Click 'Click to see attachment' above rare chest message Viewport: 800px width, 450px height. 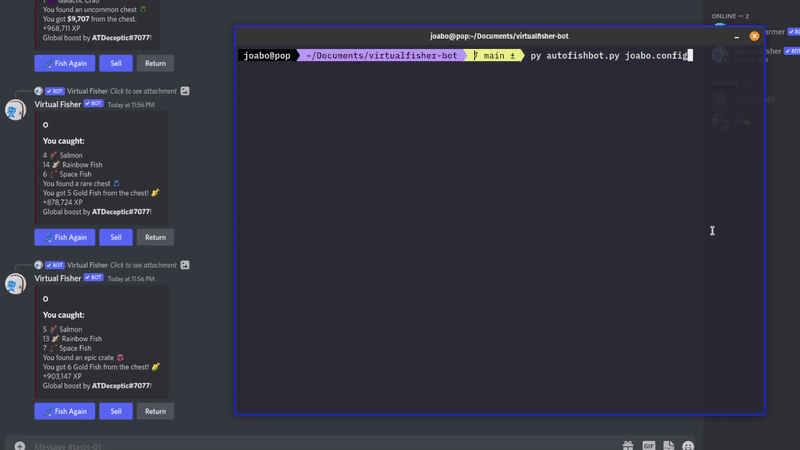pyautogui.click(x=143, y=91)
